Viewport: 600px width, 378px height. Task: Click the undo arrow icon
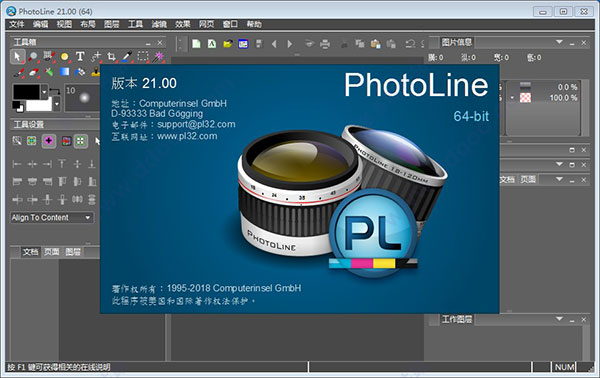pos(411,44)
